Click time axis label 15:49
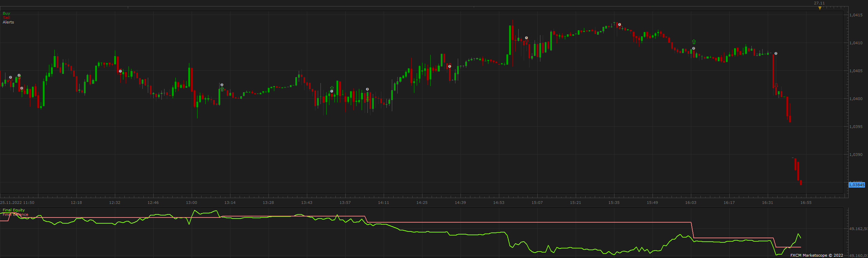 click(652, 203)
